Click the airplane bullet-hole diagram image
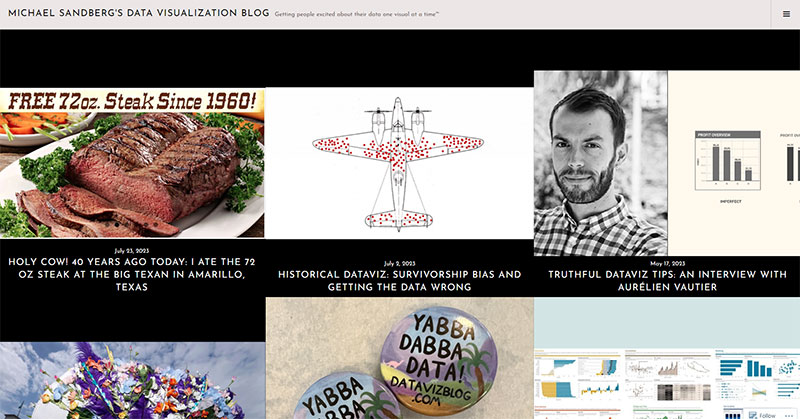 tap(399, 163)
